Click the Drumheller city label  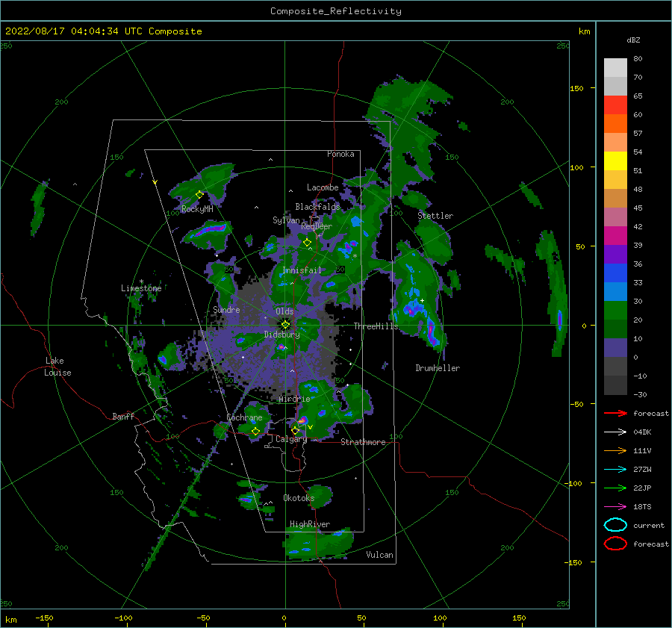point(438,368)
